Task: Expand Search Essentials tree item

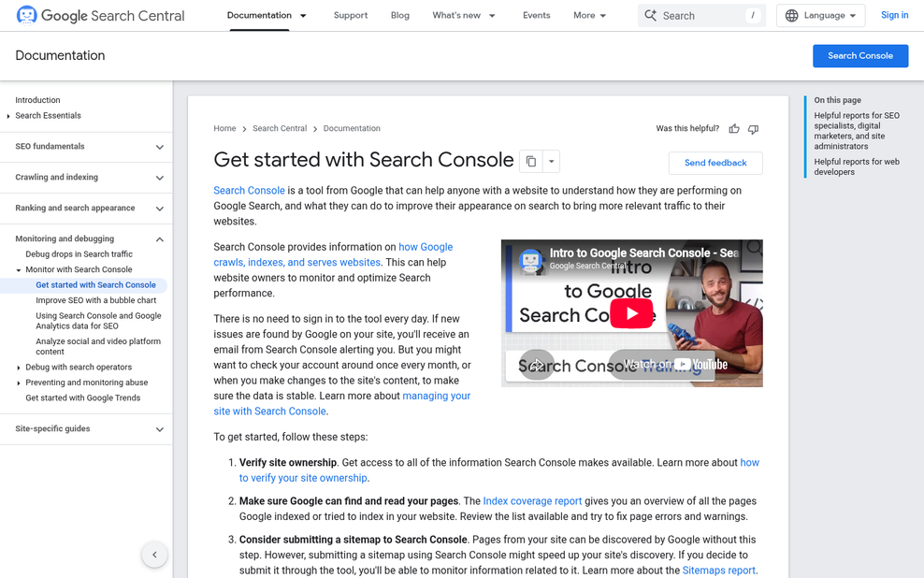Action: coord(8,116)
